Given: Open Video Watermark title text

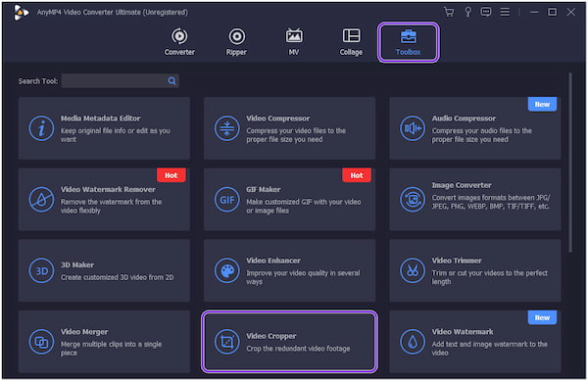Looking at the screenshot, I should pyautogui.click(x=463, y=332).
